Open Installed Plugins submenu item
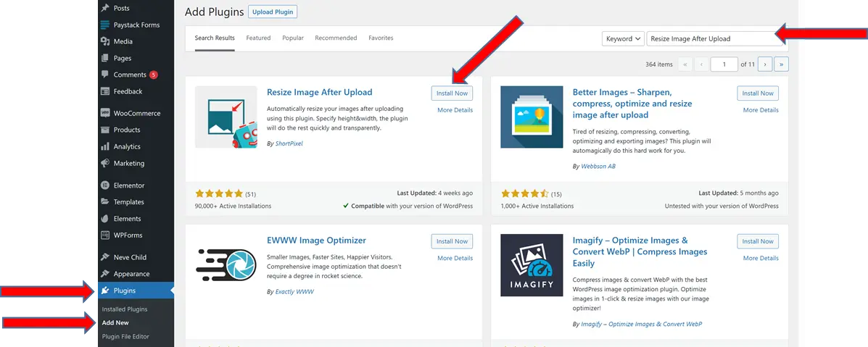 point(125,309)
